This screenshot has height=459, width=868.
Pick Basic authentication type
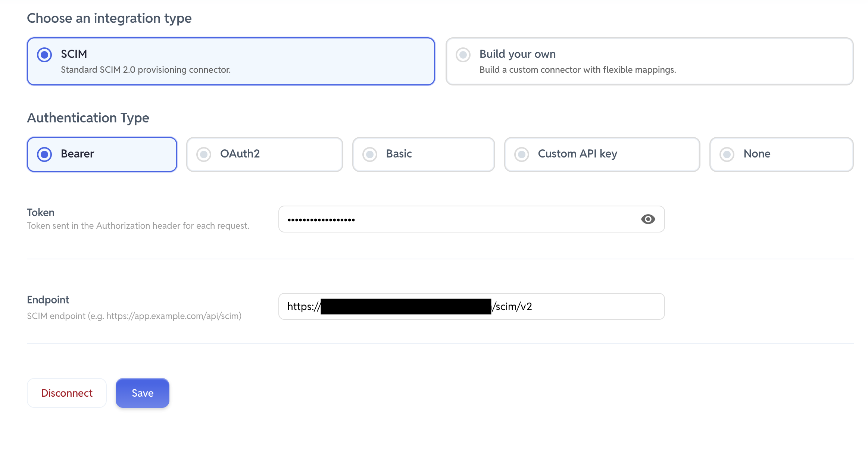point(370,154)
